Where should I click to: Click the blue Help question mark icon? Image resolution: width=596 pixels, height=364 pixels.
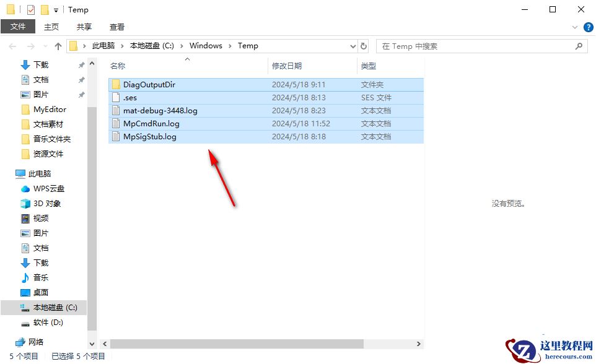[588, 27]
